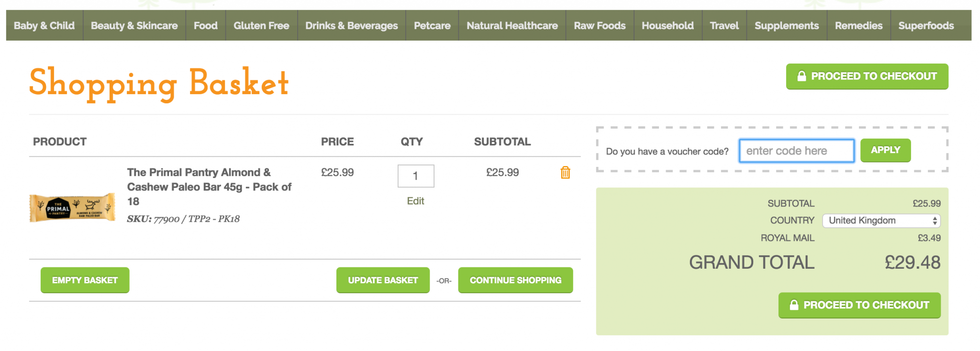Apply the voucher code

pos(885,150)
